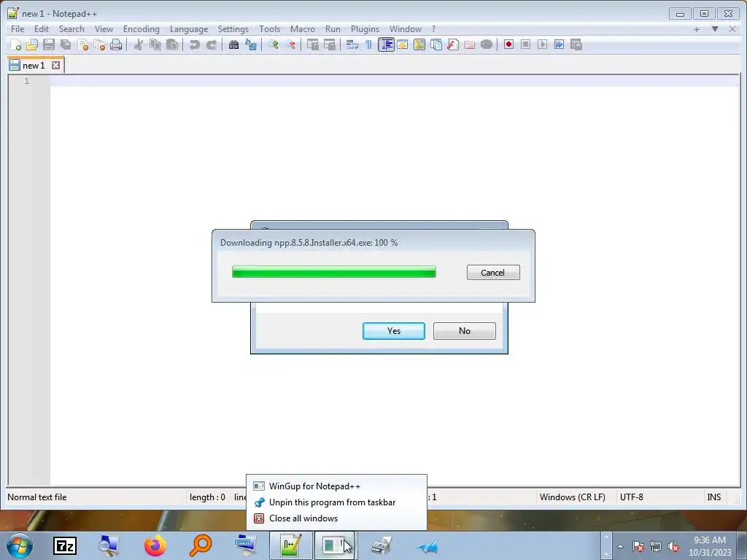
Task: Click the Synchronize Horizontal Scrolling icon
Action: (x=330, y=44)
